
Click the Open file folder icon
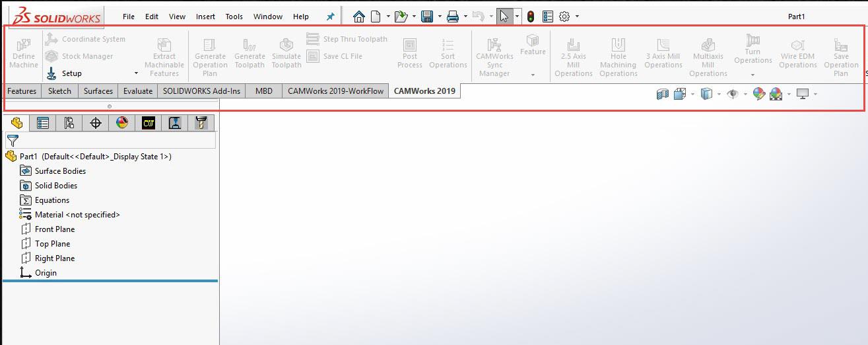pos(400,17)
